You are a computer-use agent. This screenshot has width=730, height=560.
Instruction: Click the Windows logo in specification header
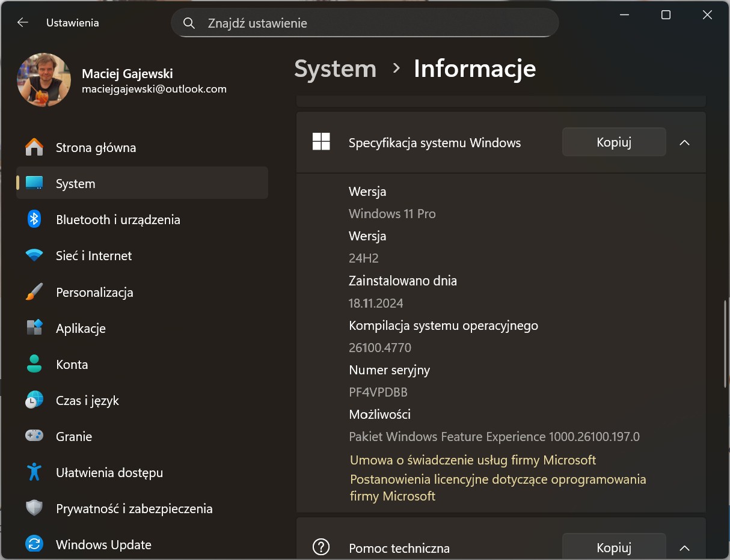[x=321, y=142]
